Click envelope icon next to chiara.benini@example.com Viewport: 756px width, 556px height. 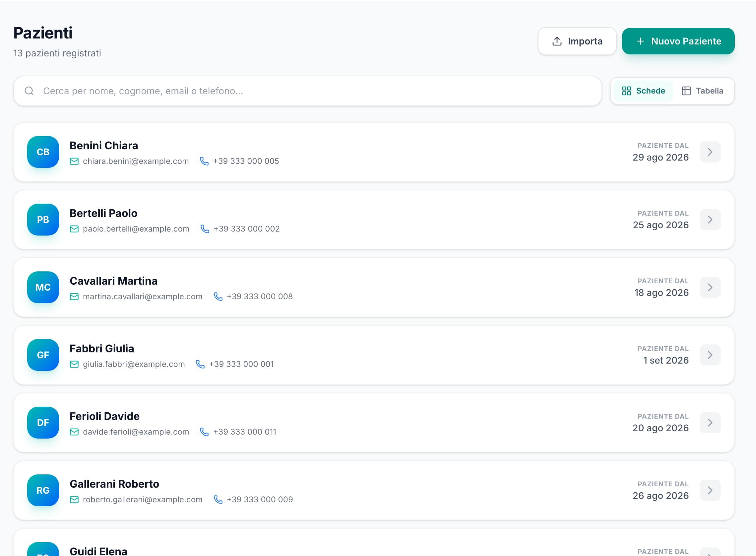pyautogui.click(x=74, y=161)
